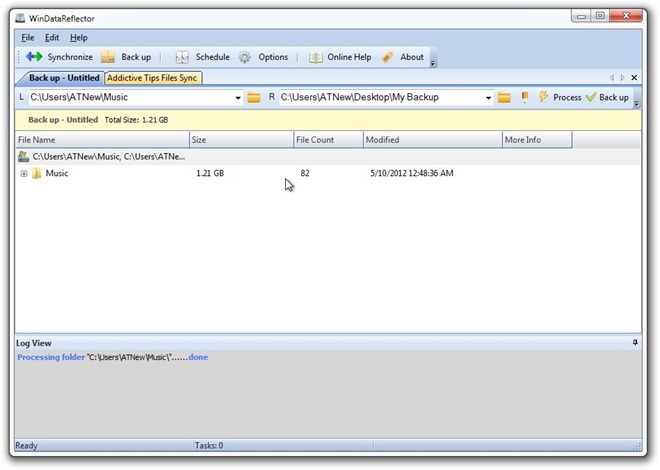Image resolution: width=660 pixels, height=470 pixels.
Task: Click the marker icon beside right folder browse
Action: [x=525, y=97]
